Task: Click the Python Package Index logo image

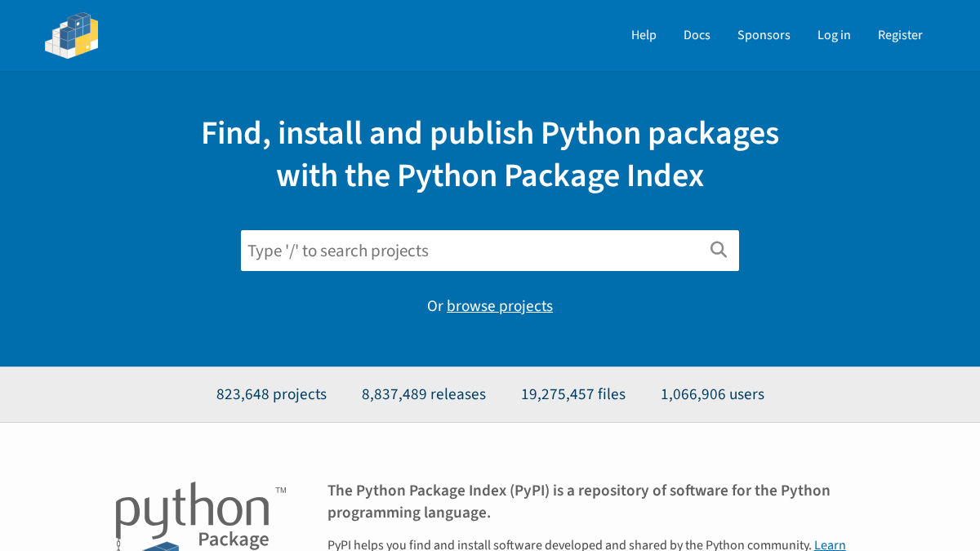Action: (x=201, y=516)
